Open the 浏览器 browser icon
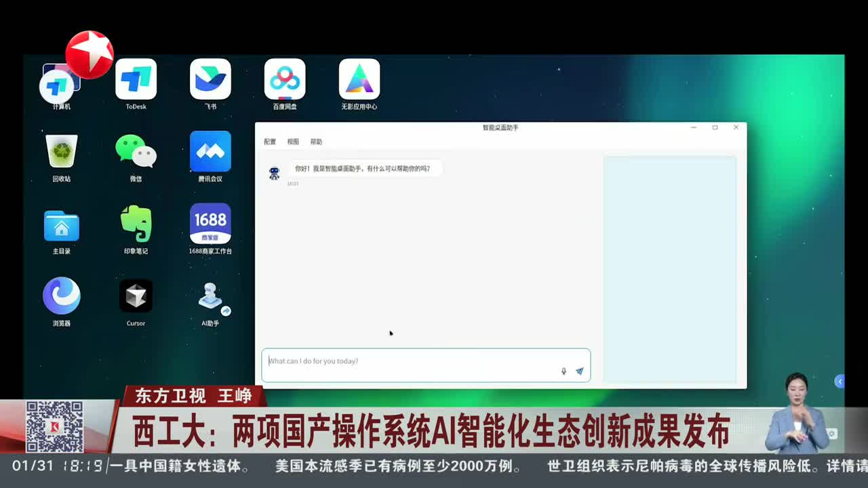This screenshot has width=868, height=488. click(62, 297)
